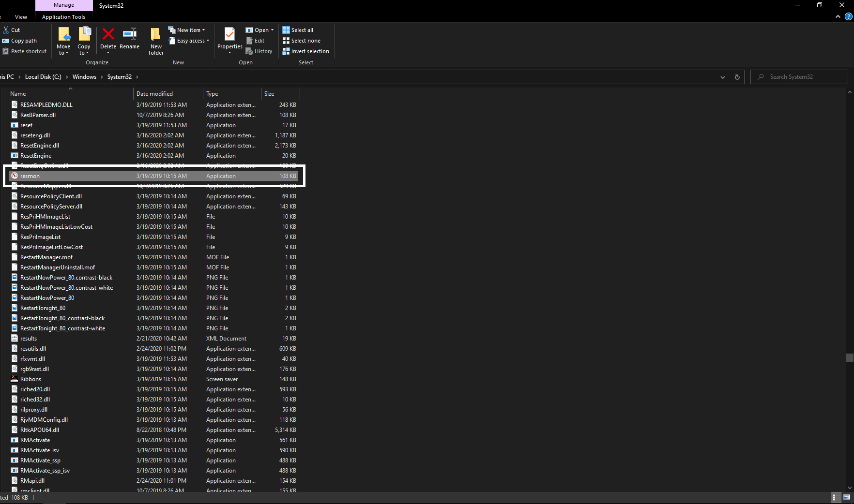Delete the selected resmon file
The image size is (854, 504).
coord(108,41)
